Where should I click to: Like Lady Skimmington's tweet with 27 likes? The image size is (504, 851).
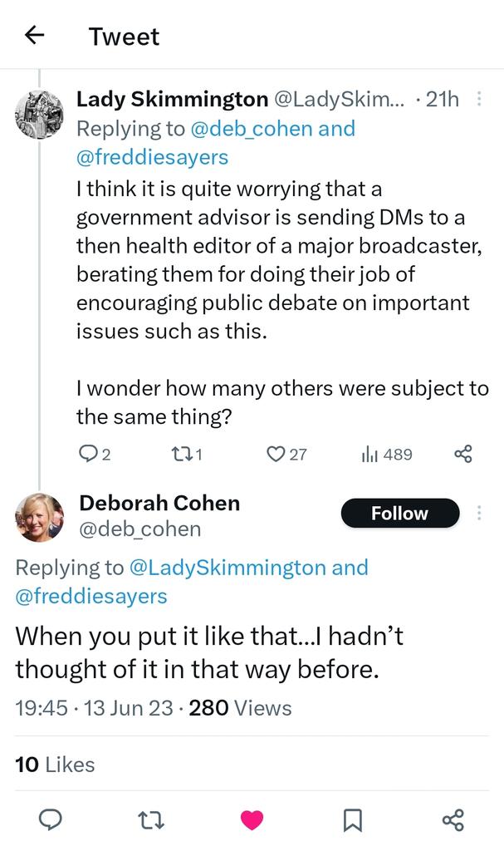[276, 454]
